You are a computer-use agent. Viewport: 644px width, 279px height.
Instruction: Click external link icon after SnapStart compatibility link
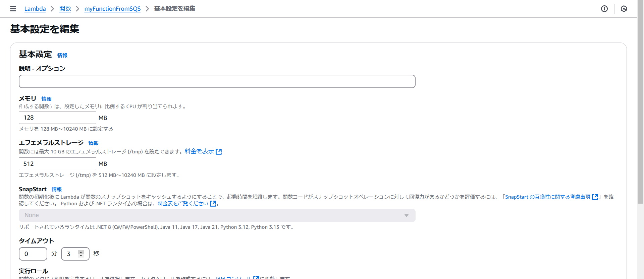(x=595, y=197)
